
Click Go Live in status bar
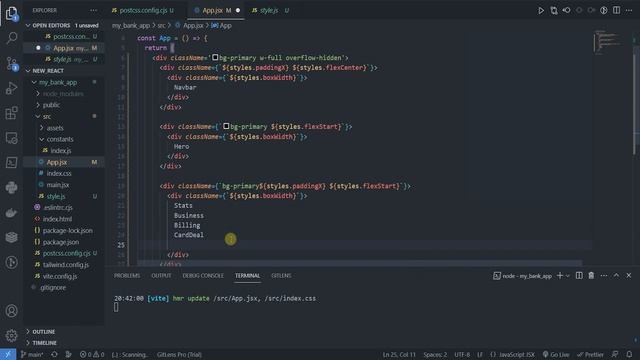coord(556,354)
